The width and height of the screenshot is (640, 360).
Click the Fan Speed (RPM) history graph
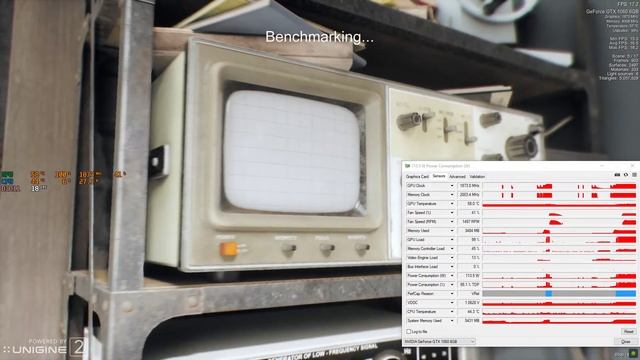[559, 222]
